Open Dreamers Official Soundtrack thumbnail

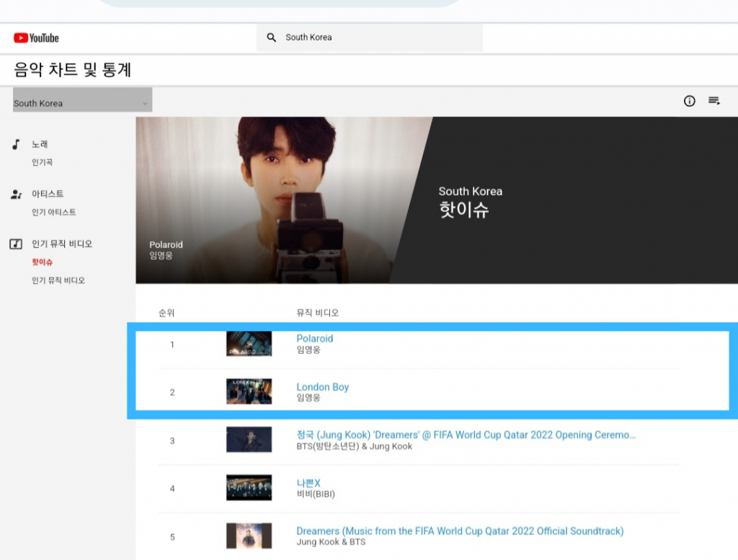(249, 536)
